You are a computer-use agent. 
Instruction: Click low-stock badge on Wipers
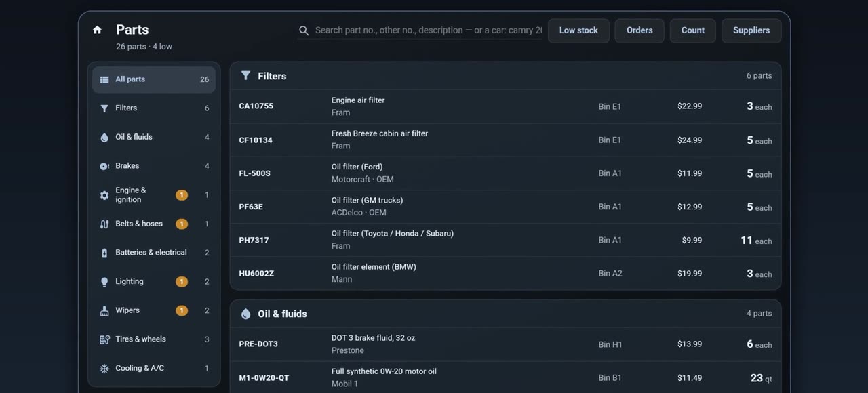click(182, 311)
